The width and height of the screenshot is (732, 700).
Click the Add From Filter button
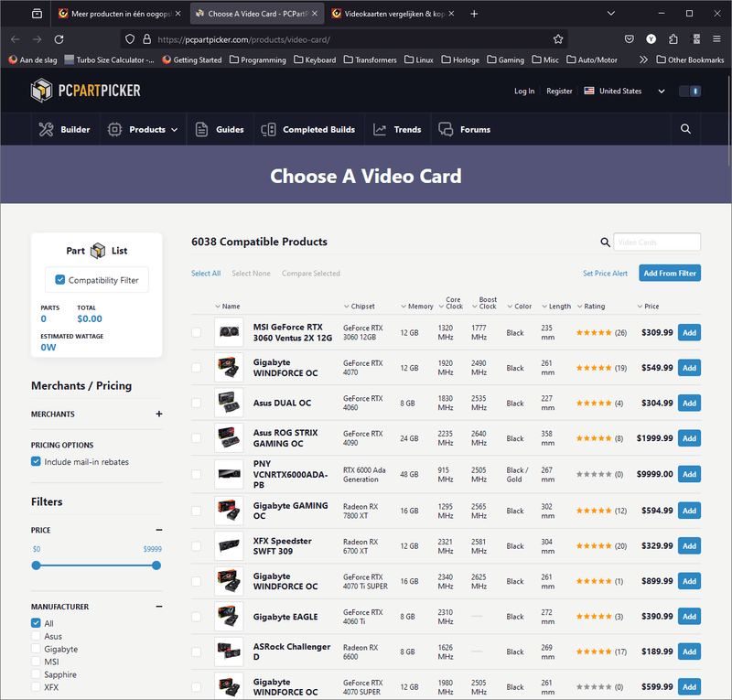(x=670, y=274)
